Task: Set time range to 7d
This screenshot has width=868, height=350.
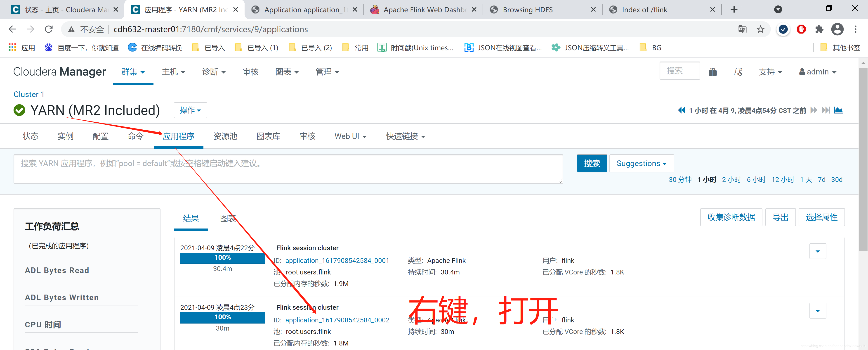Action: tap(821, 180)
